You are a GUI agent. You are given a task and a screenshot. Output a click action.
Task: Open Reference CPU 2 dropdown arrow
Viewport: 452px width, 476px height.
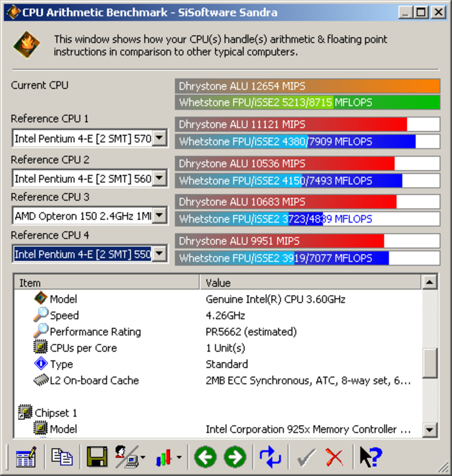pyautogui.click(x=159, y=178)
